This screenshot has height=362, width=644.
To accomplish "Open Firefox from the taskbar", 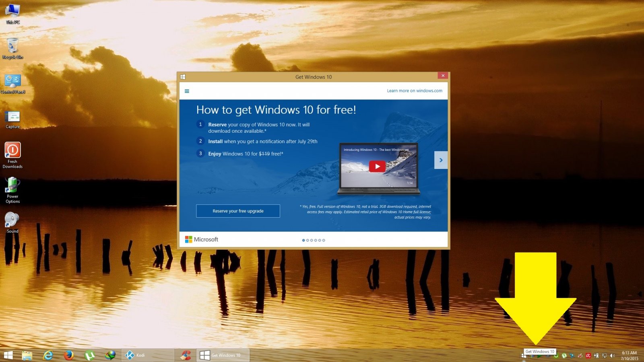I will coord(69,355).
